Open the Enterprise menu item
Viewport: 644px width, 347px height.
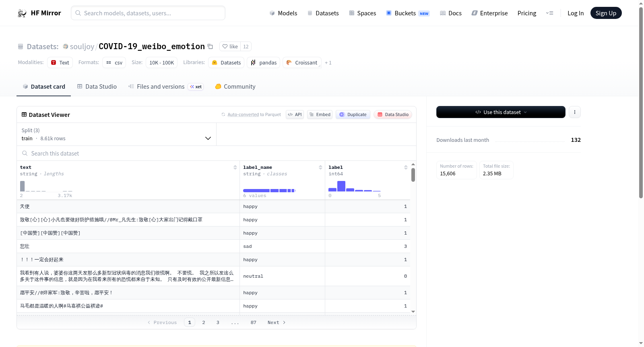pyautogui.click(x=489, y=13)
